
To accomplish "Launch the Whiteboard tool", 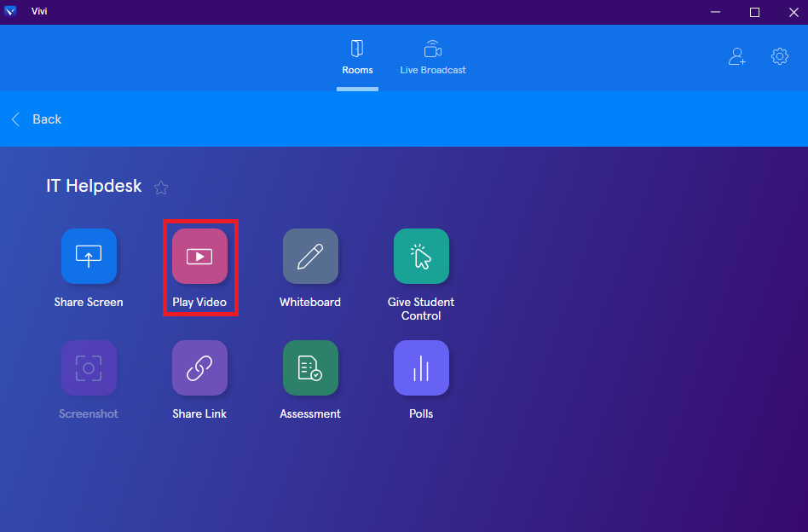I will 310,256.
